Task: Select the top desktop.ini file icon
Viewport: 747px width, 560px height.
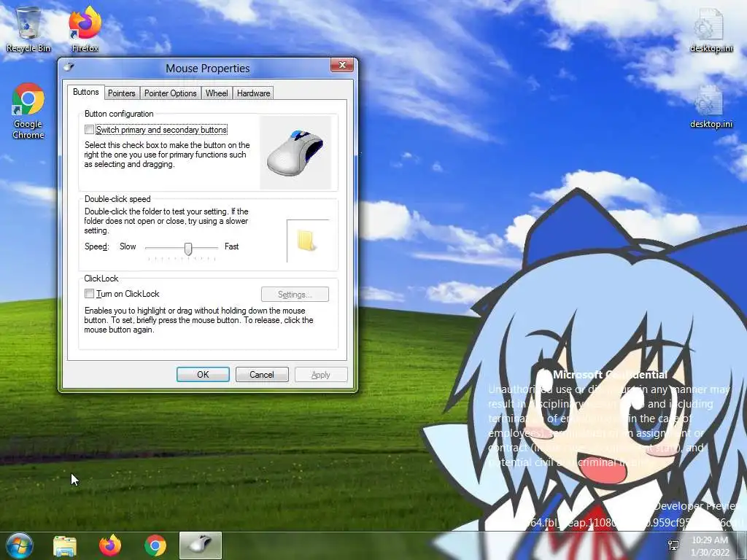Action: (711, 29)
